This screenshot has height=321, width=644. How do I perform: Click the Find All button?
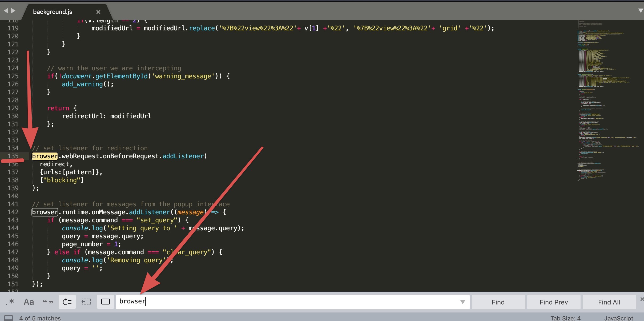(609, 302)
